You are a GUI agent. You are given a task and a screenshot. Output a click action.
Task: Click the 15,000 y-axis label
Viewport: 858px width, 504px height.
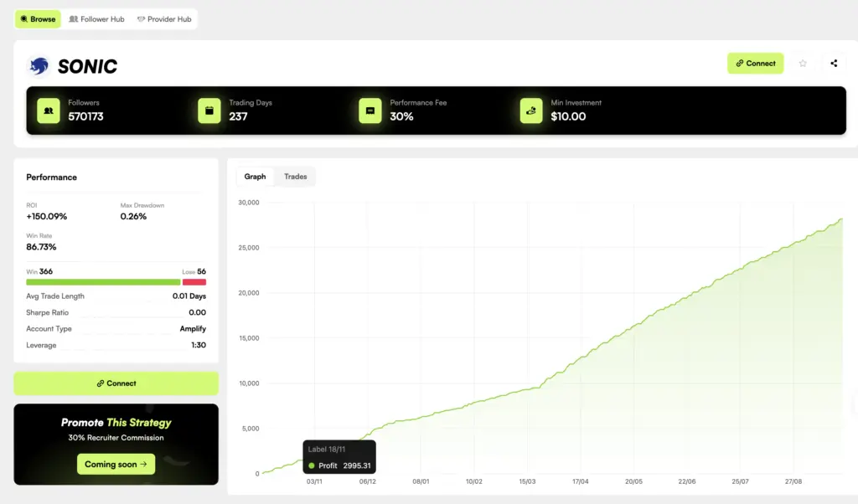tap(249, 338)
